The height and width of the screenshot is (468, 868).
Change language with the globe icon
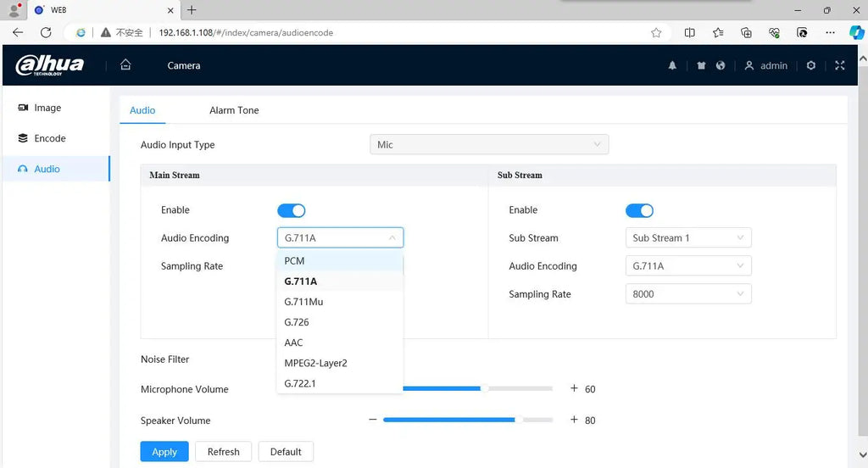(x=721, y=65)
